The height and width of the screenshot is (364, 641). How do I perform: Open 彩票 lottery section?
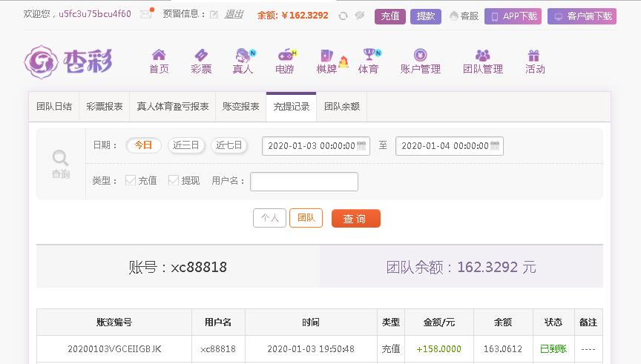201,62
